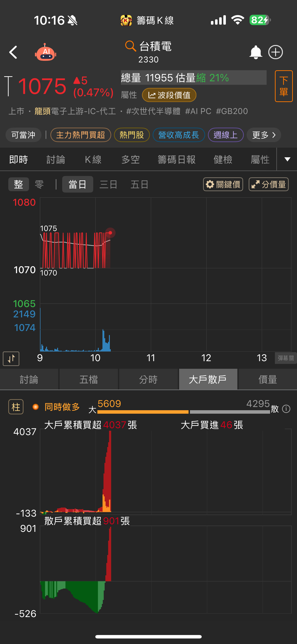Switch to the 即時 tab
297x644 pixels.
[18, 159]
